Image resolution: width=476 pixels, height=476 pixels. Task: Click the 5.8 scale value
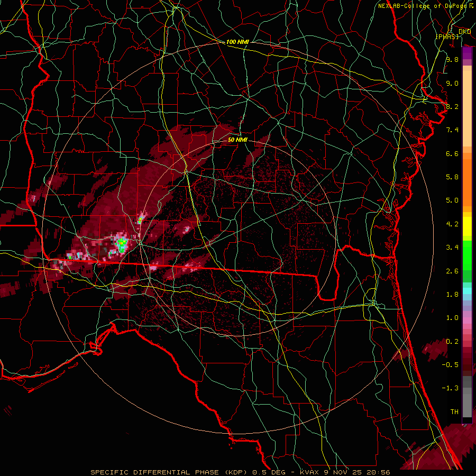point(452,177)
